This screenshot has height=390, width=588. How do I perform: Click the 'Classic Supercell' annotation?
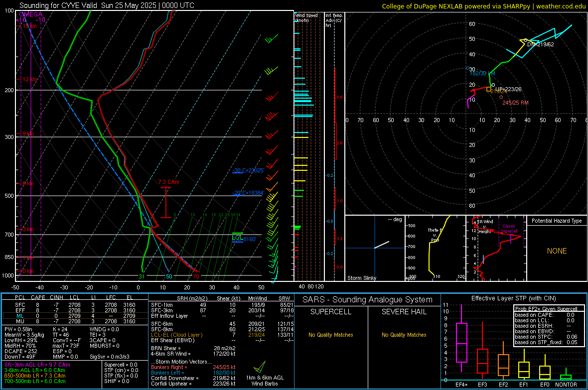(509, 229)
